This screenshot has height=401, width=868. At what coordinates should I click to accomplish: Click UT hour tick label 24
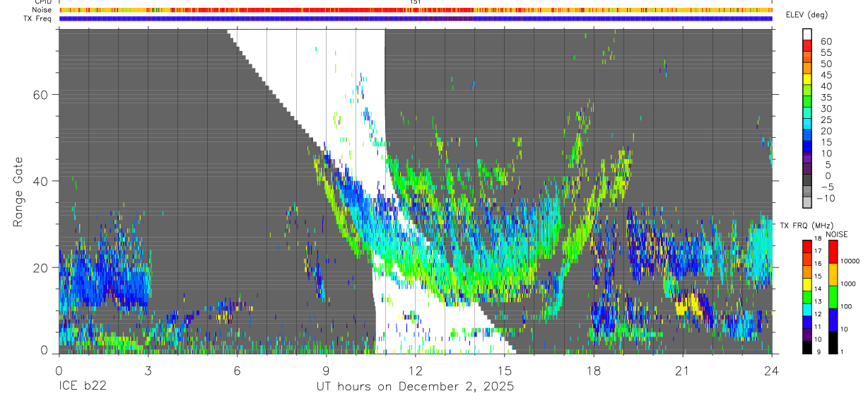pos(772,370)
